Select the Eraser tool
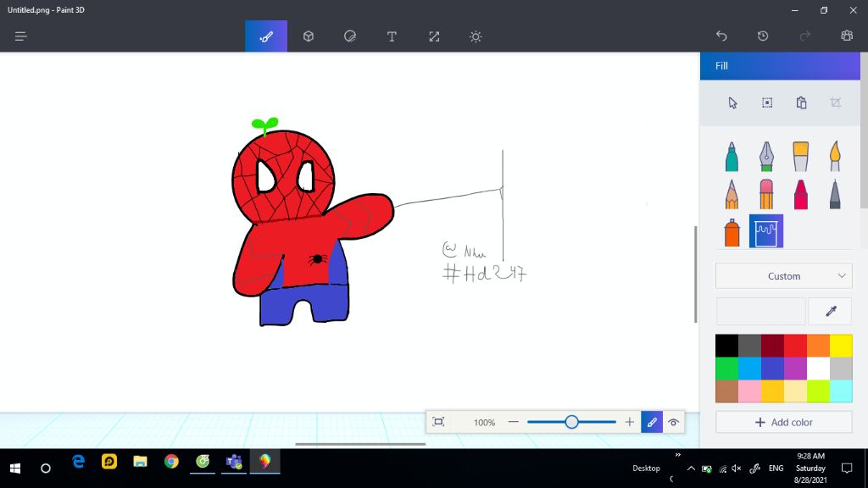Screen dimensions: 868x488 coord(766,194)
